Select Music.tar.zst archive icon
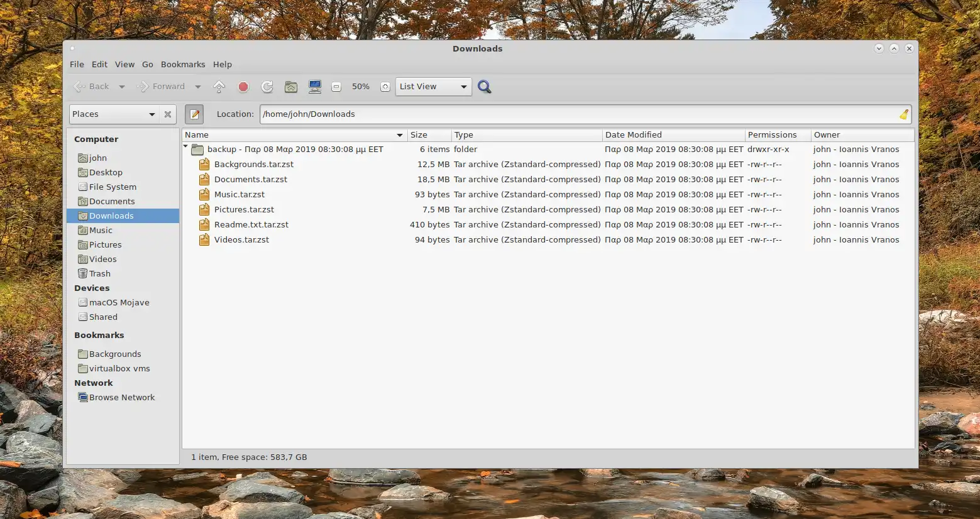 pyautogui.click(x=204, y=195)
